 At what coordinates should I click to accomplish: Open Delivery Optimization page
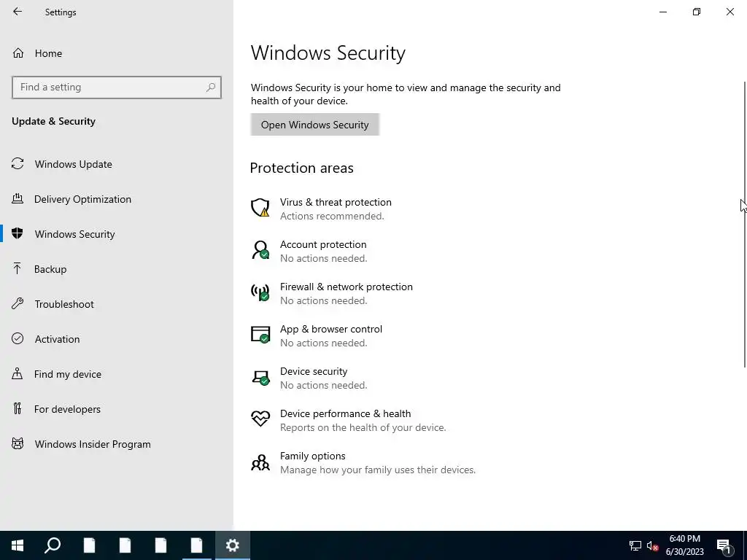(82, 199)
